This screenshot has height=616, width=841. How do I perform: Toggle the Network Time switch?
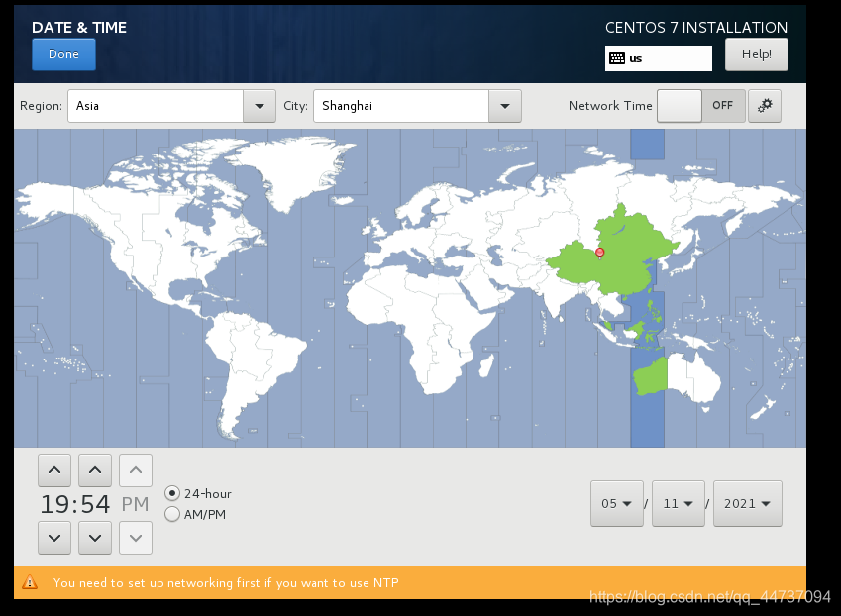701,106
